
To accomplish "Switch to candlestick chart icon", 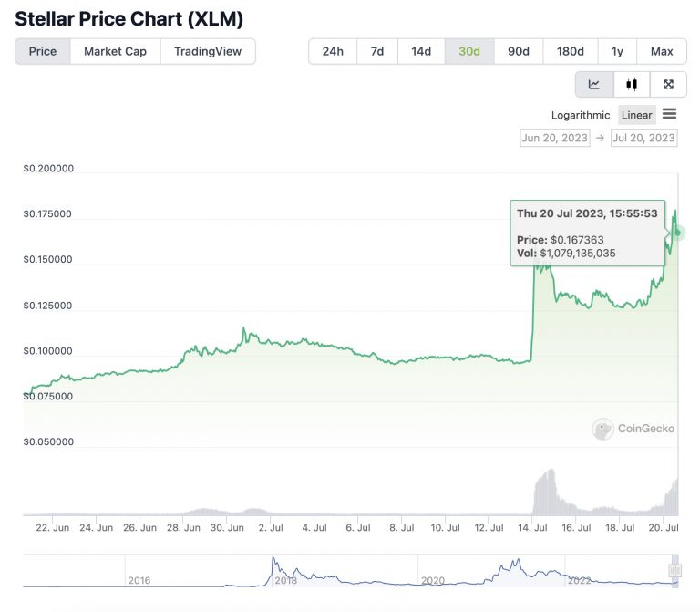I will click(x=632, y=85).
